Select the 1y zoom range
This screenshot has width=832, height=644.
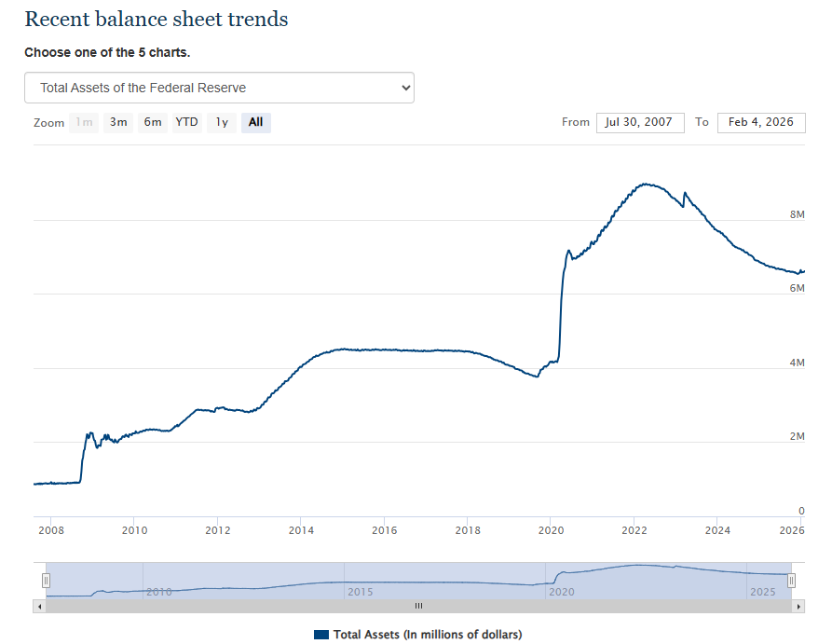[x=221, y=122]
